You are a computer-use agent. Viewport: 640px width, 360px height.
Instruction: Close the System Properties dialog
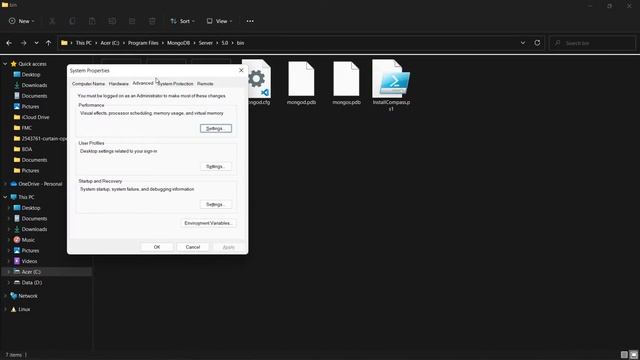coord(241,71)
